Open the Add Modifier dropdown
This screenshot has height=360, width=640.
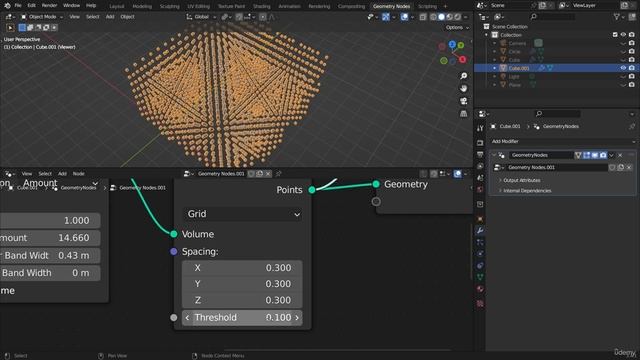coord(564,141)
